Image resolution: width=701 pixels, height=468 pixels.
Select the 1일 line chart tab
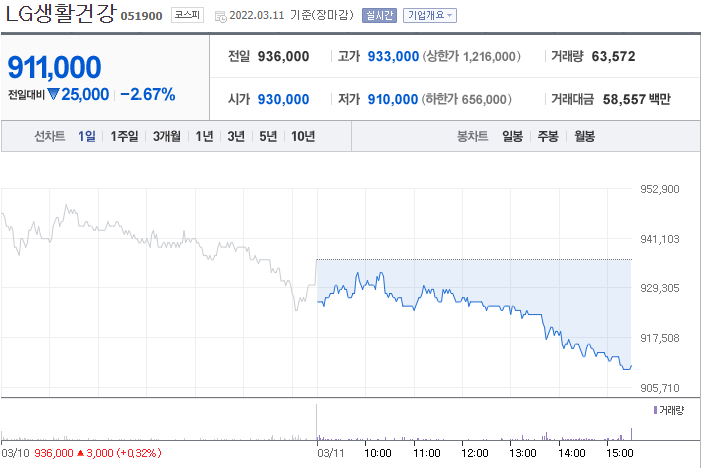[87, 136]
